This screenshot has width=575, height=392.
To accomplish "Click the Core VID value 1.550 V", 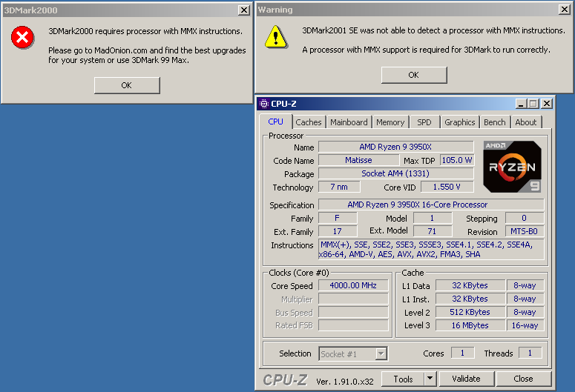I will 447,187.
